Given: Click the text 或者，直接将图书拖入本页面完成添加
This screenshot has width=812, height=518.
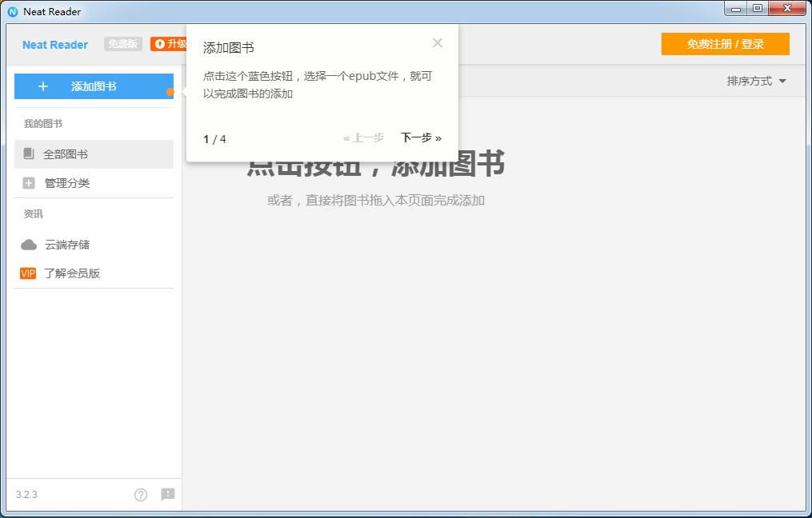Looking at the screenshot, I should 376,201.
